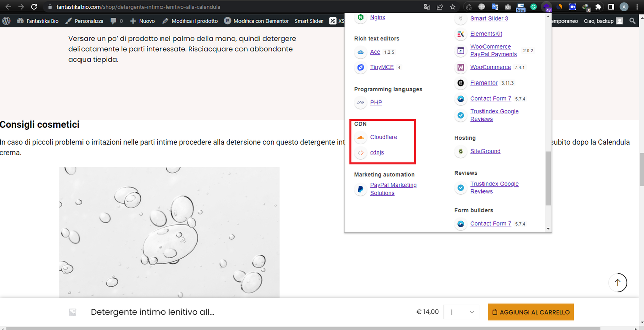Open Personalizza in the admin bar

coord(85,21)
